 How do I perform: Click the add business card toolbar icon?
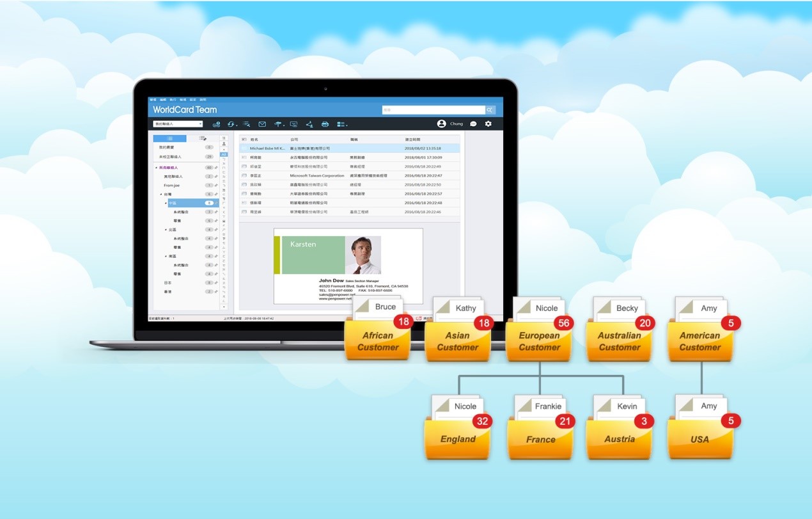tap(216, 124)
